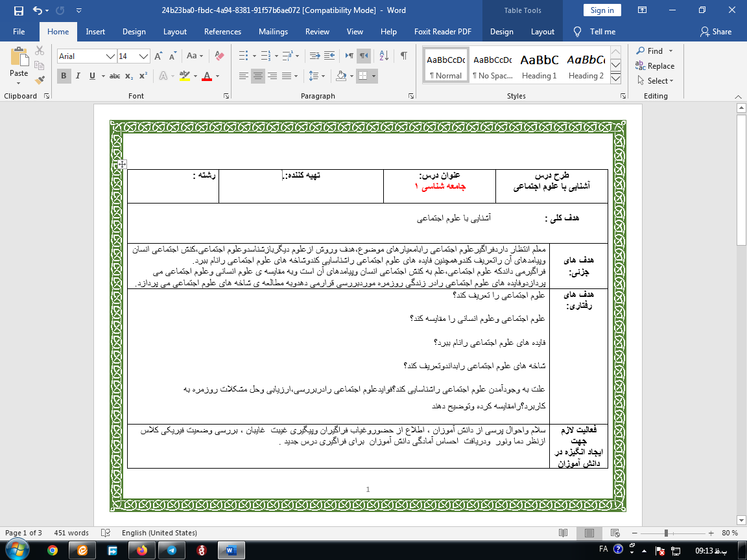Toggle bold formatting on selected text
This screenshot has height=560, width=747.
coord(63,76)
